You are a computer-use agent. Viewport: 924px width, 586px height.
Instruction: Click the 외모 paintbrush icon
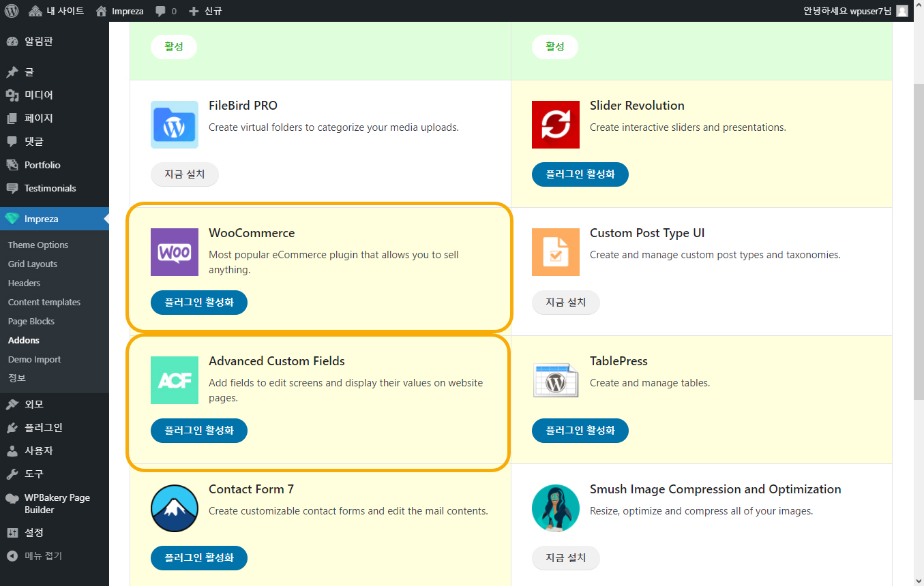12,405
